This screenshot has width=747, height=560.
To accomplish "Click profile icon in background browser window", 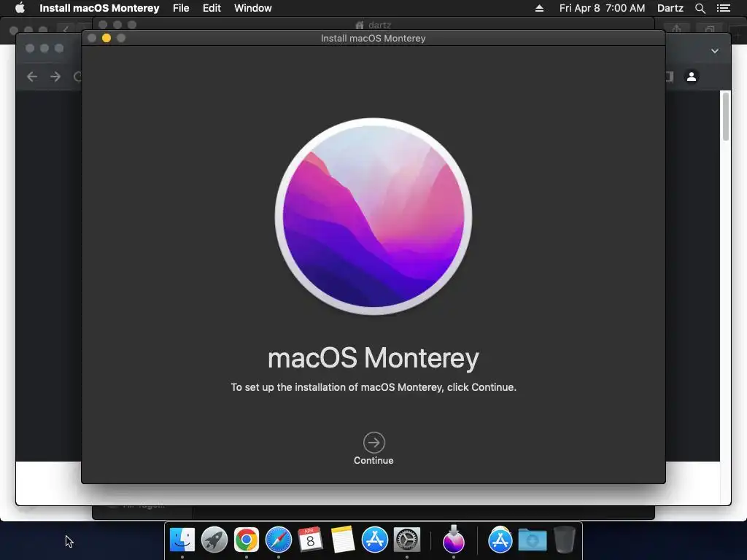I will click(x=692, y=77).
